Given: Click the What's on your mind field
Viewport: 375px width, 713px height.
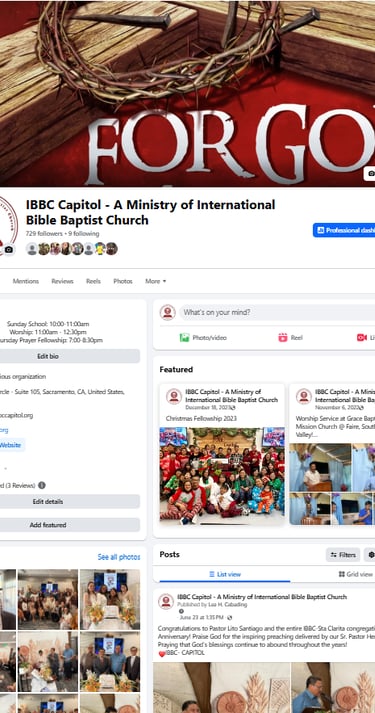Looking at the screenshot, I should click(277, 312).
